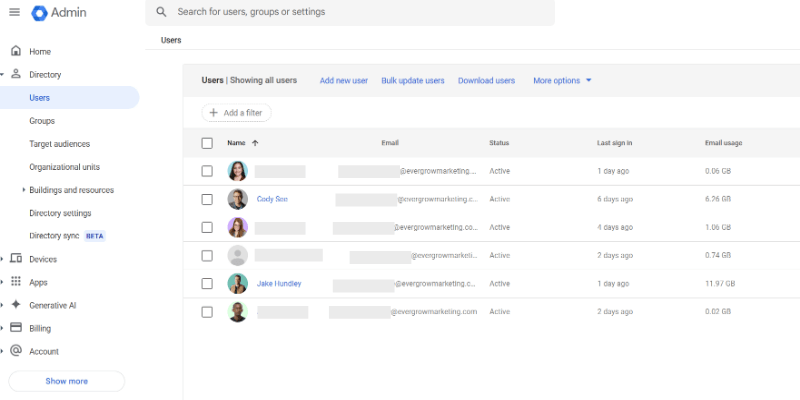Sort by Name column arrow

click(x=255, y=143)
